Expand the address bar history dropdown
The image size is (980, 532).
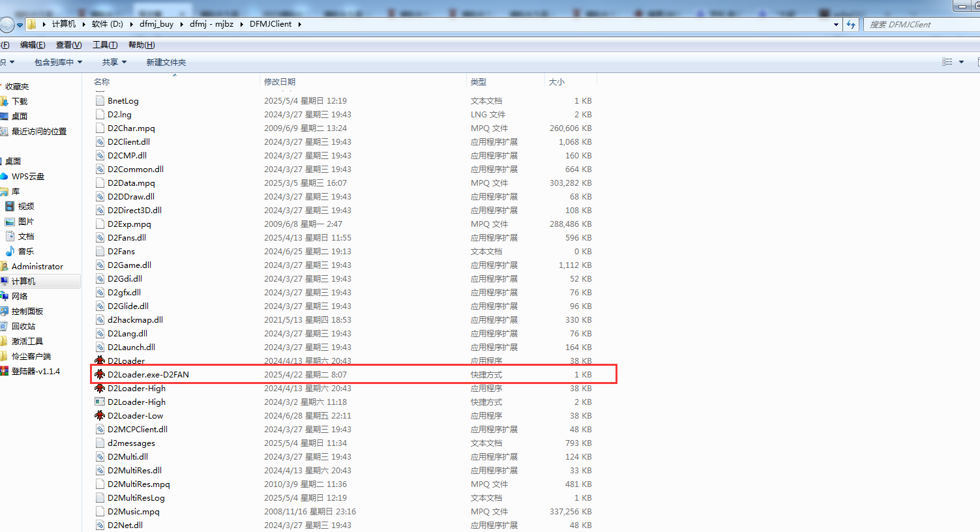click(x=836, y=25)
